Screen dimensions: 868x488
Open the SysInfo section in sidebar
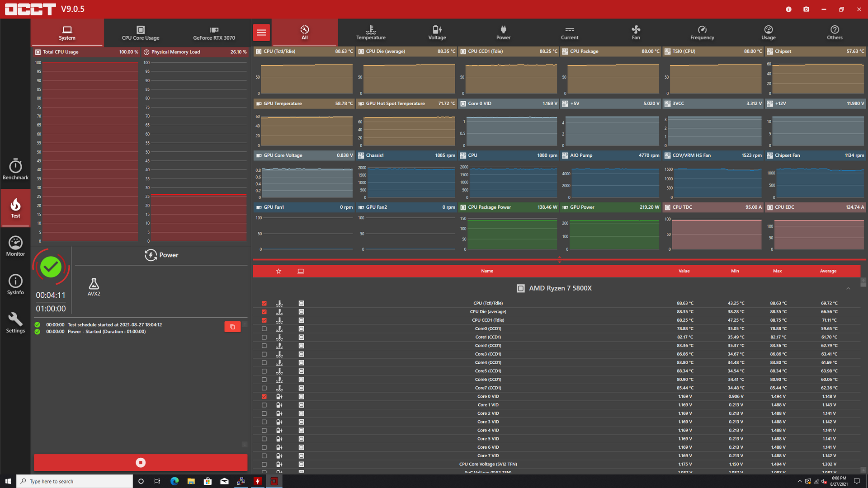click(x=15, y=285)
